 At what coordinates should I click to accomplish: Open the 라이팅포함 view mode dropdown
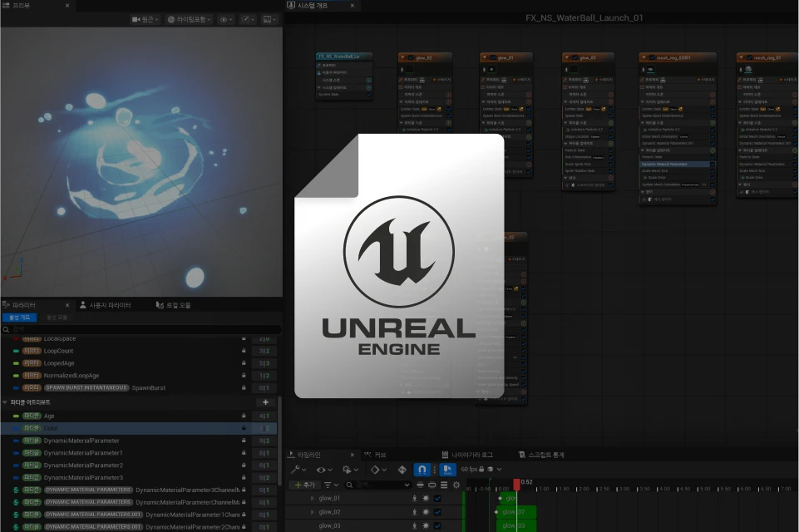click(x=189, y=19)
